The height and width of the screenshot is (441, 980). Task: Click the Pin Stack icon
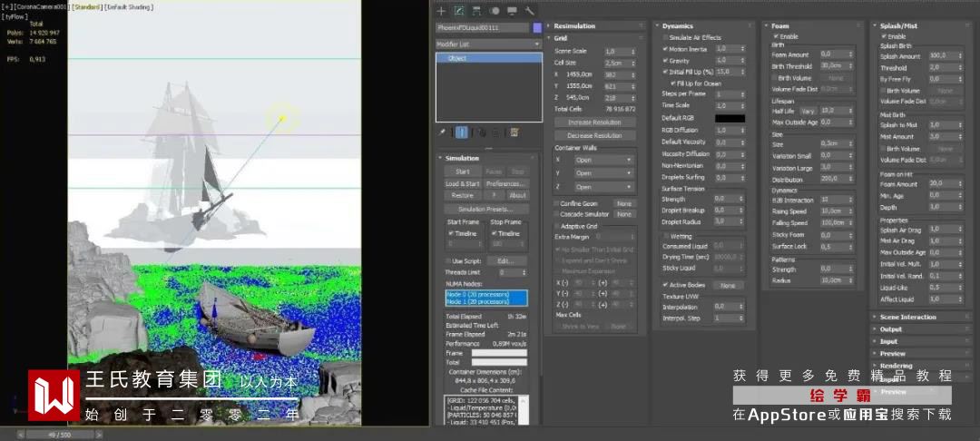(442, 132)
